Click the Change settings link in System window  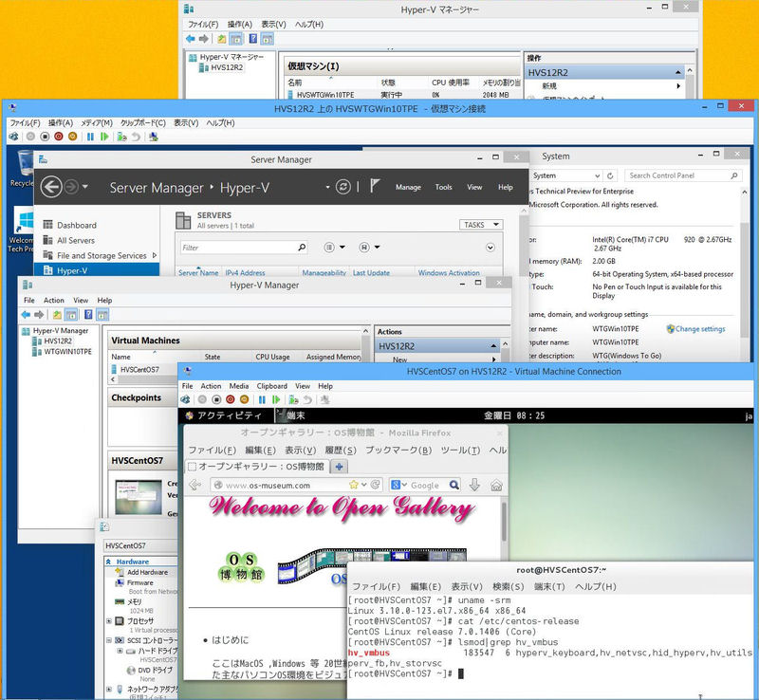click(x=700, y=329)
